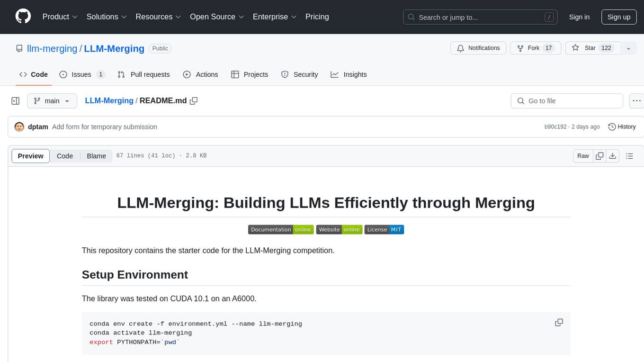644x362 pixels.
Task: Click LLM-Merging in the file breadcrumb
Action: click(x=109, y=101)
